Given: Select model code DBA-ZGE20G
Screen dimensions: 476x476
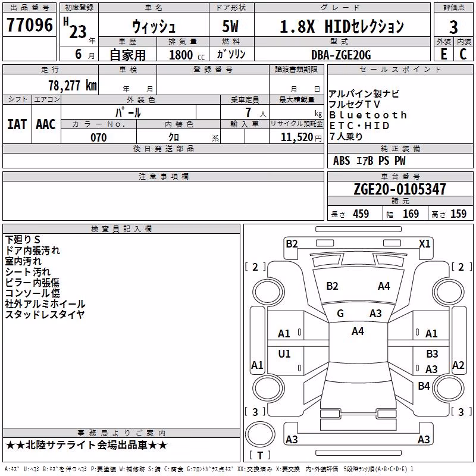Looking at the screenshot, I should click(341, 55).
